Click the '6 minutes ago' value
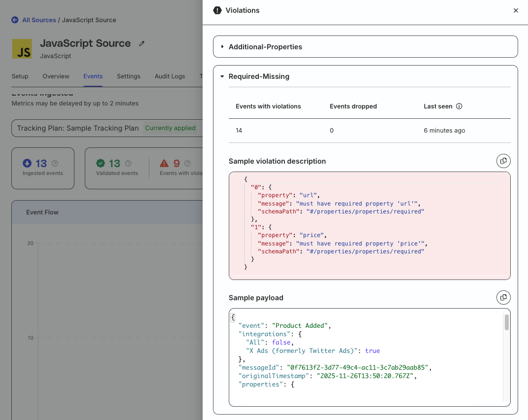The image size is (528, 420). tap(444, 130)
